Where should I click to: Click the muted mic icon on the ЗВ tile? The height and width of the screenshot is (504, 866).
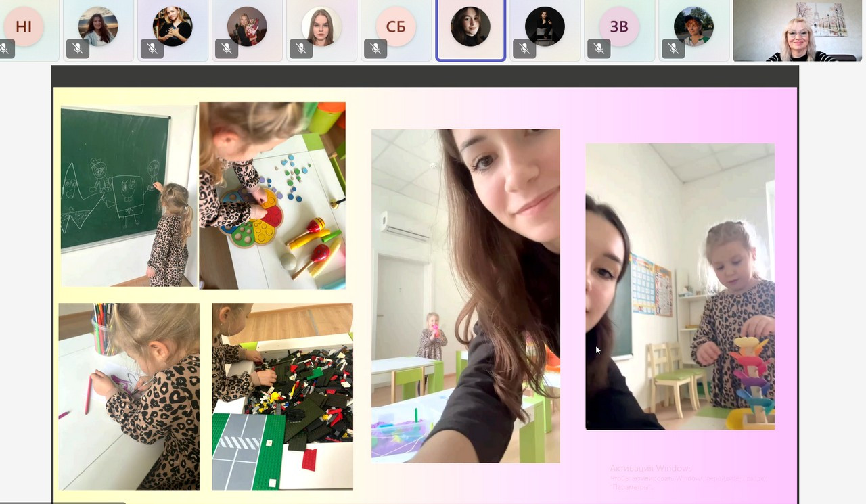point(599,49)
